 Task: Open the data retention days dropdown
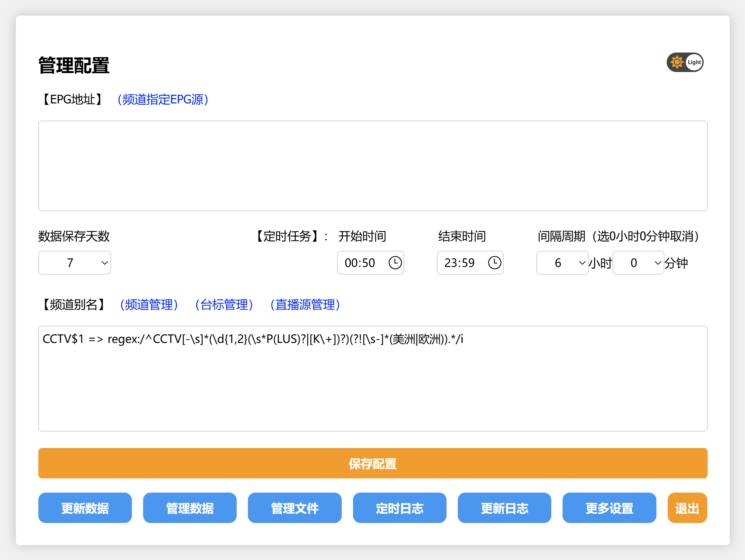[x=74, y=263]
